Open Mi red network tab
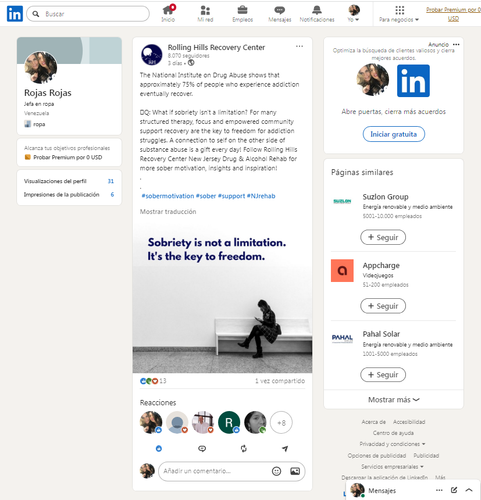The width and height of the screenshot is (481, 500). coord(205,14)
